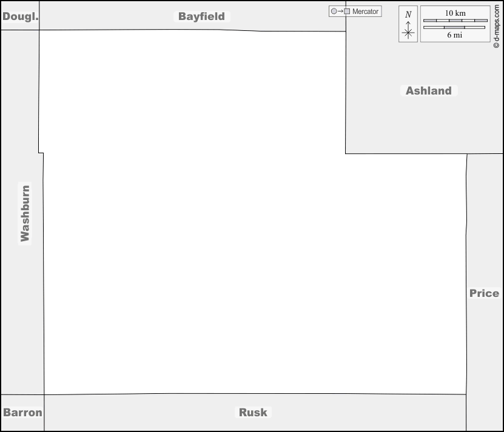Click the letter N above the compass
This screenshot has height=432, width=504.
point(408,14)
